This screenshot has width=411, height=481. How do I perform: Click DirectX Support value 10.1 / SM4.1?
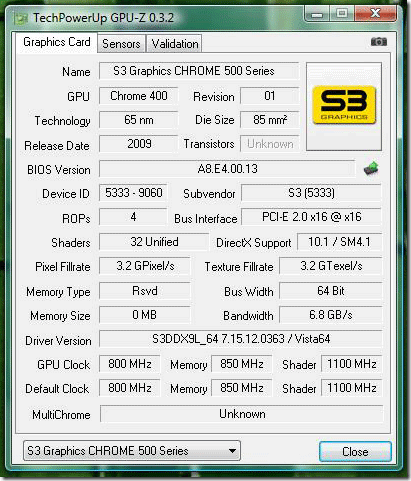pyautogui.click(x=339, y=242)
